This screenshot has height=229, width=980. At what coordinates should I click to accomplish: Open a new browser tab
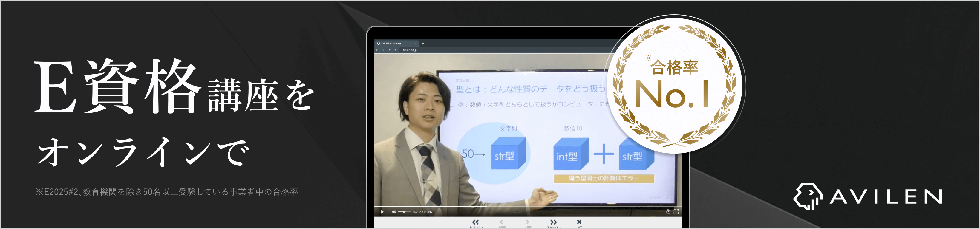tap(423, 43)
